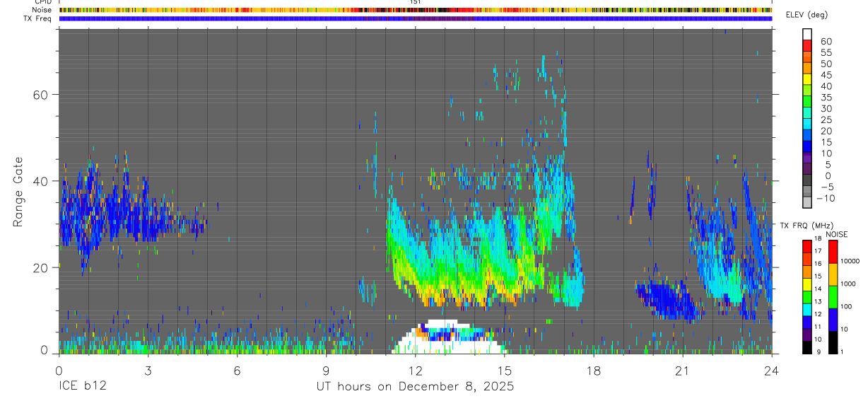Click the light gray bottom ELEV swatch

(x=807, y=203)
